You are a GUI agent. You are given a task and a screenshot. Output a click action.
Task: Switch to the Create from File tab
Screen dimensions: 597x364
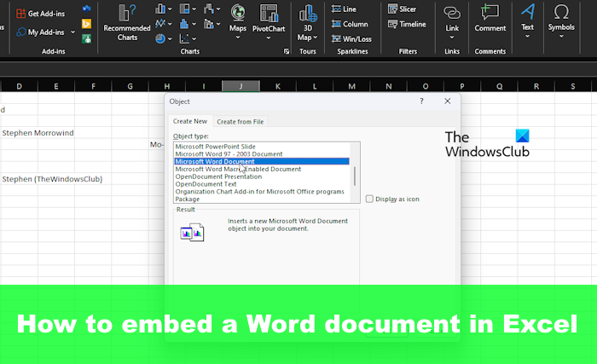241,122
